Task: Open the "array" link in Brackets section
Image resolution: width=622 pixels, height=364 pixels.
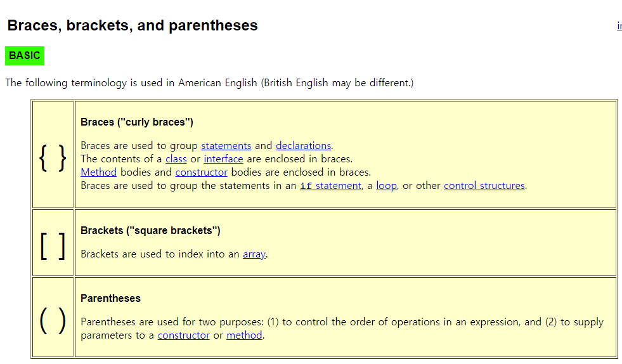Action: click(x=254, y=254)
